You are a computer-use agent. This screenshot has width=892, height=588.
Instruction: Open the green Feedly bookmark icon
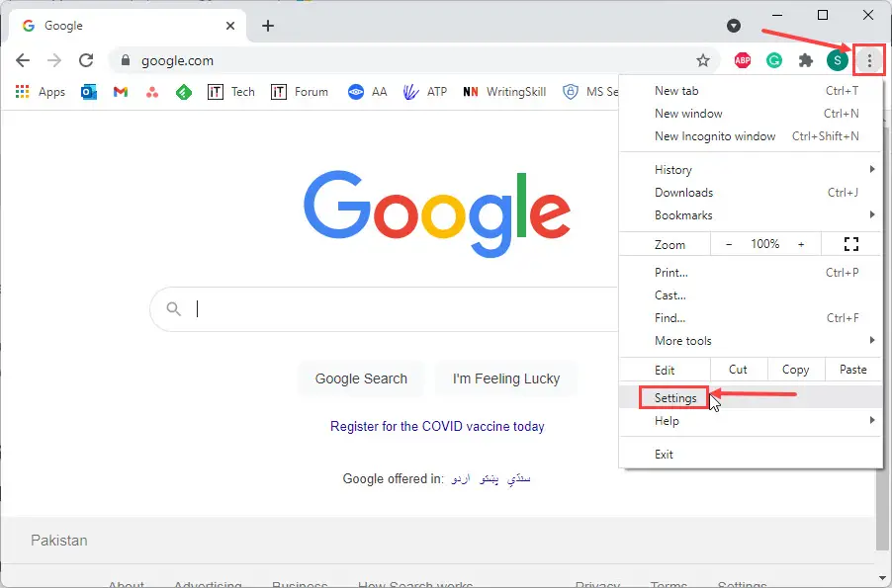click(x=184, y=92)
